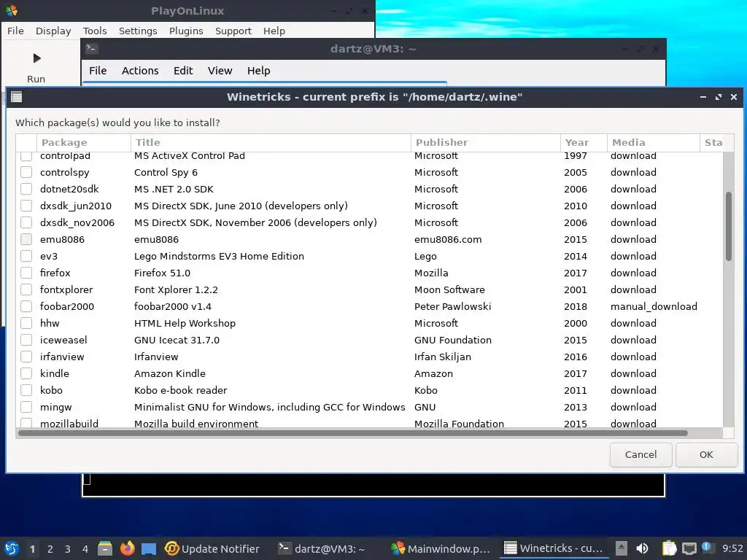The height and width of the screenshot is (560, 747).
Task: Select the 'Kobo e-book reader' title cell
Action: coord(181,390)
